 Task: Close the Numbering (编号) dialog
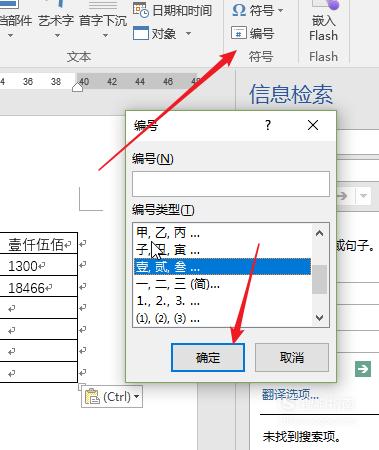point(313,125)
